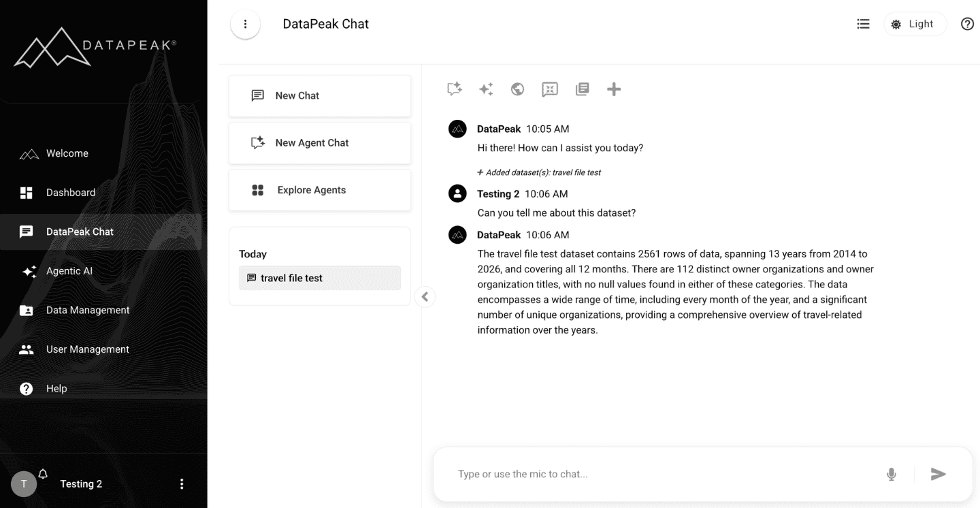This screenshot has height=508, width=980.
Task: Open the three-dot menu beside DataPeak Chat title
Action: [246, 25]
